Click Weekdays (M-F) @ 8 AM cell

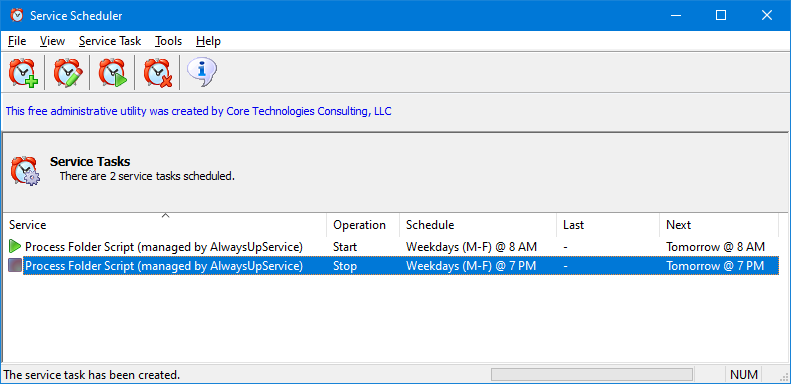pyautogui.click(x=471, y=247)
